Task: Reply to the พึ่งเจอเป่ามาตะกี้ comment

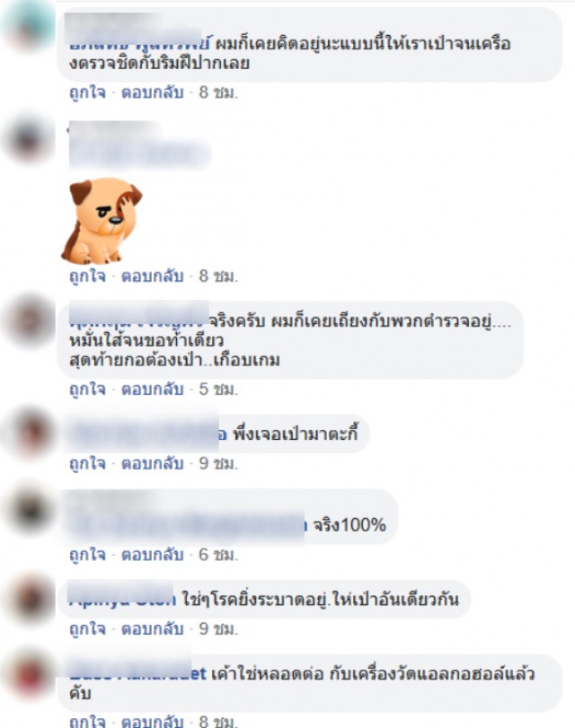Action: (x=153, y=463)
